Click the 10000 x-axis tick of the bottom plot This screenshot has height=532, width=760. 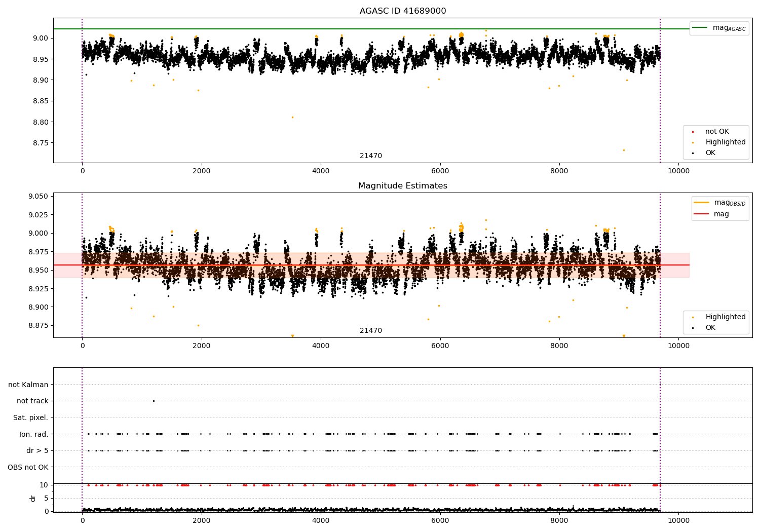coord(678,520)
